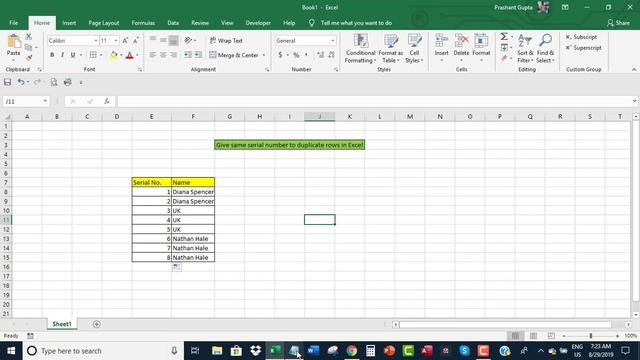Click the Print Preview icon in quick access
The width and height of the screenshot is (640, 360).
point(53,82)
